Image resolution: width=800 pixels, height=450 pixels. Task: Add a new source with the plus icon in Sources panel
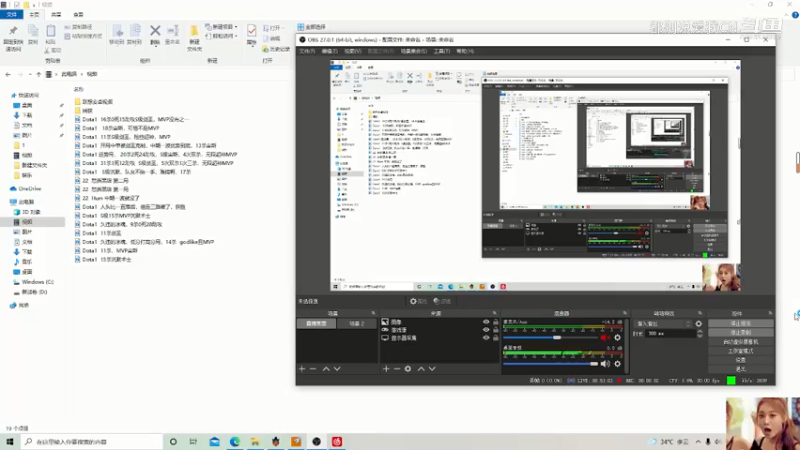tap(386, 368)
